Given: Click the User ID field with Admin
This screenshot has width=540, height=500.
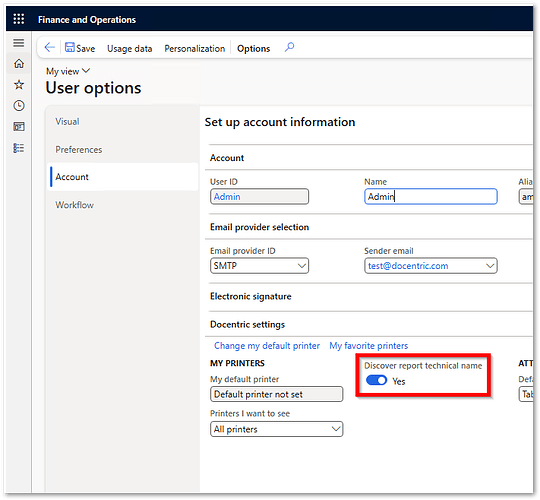Looking at the screenshot, I should 259,196.
